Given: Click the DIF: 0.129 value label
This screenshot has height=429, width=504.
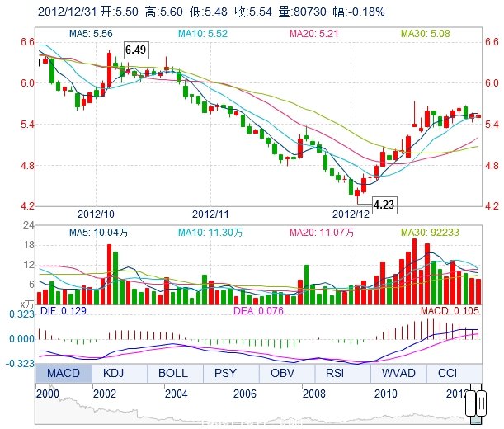Looking at the screenshot, I should [x=63, y=311].
